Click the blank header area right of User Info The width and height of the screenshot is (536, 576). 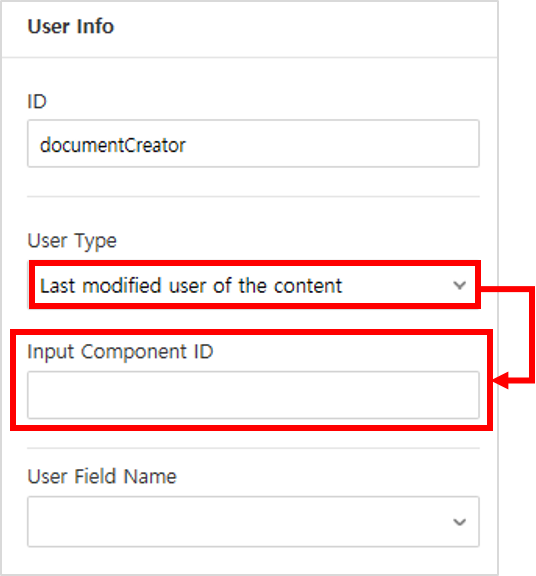305,28
